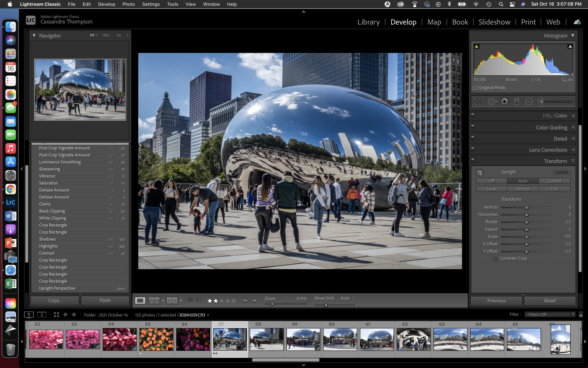Toggle Detail panel on/off switch
The width and height of the screenshot is (588, 368).
(473, 137)
